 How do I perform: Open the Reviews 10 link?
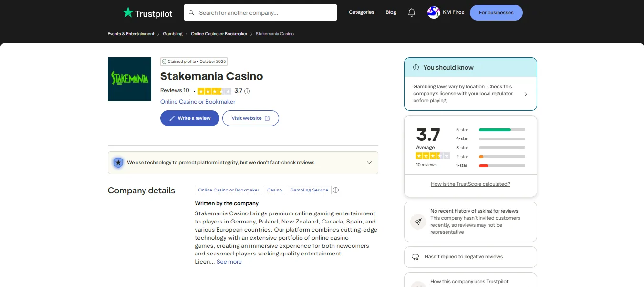[x=175, y=90]
